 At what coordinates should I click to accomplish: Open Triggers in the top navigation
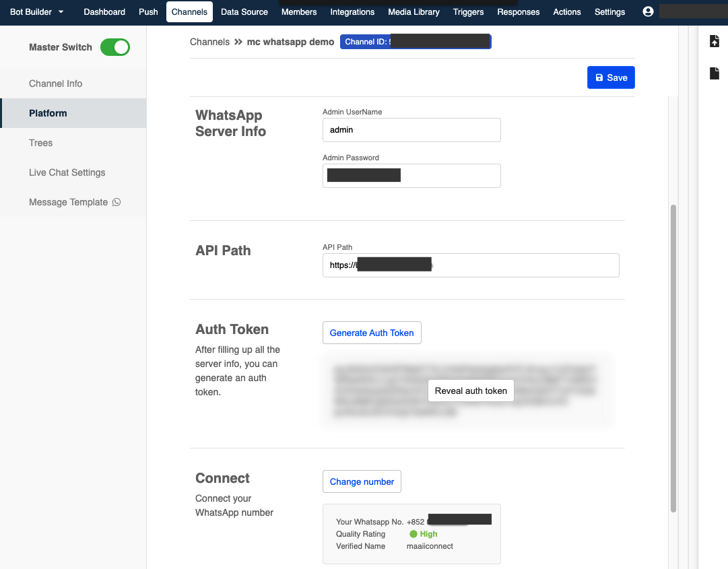click(x=468, y=11)
